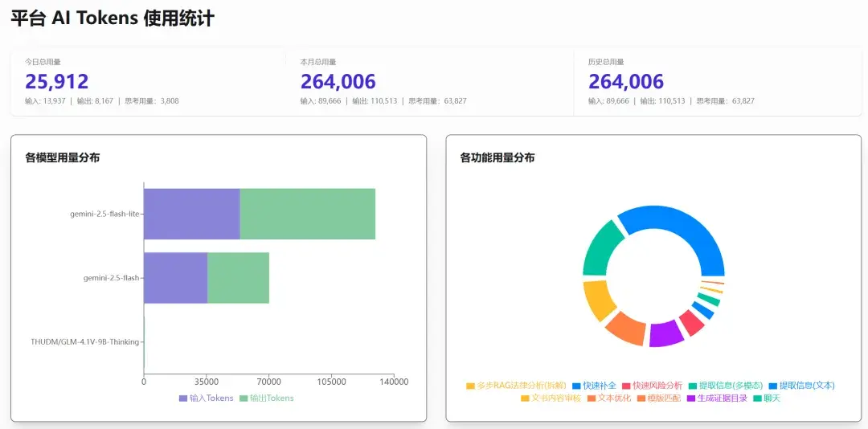
Task: Click the purple input bar for gemini-2.5-flash
Action: click(175, 278)
